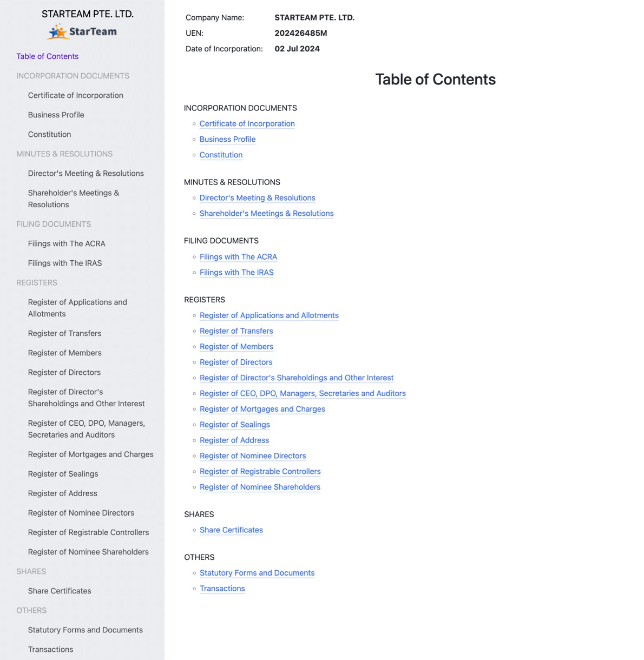Viewport: 644px width, 660px height.
Task: View the Constitution document
Action: pyautogui.click(x=221, y=155)
